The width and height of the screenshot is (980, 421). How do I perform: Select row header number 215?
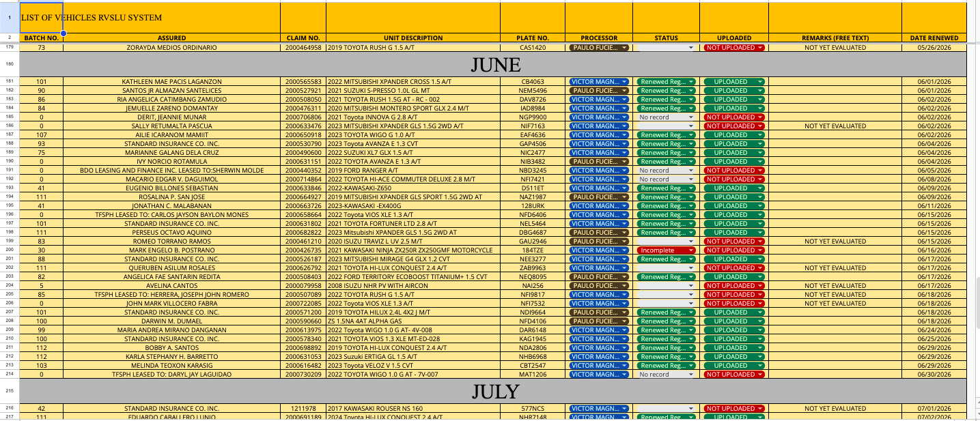(10, 392)
